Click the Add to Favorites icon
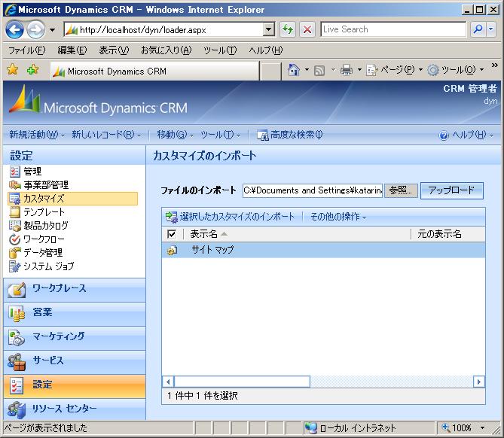Screen dimensions: 504x438 (33, 69)
